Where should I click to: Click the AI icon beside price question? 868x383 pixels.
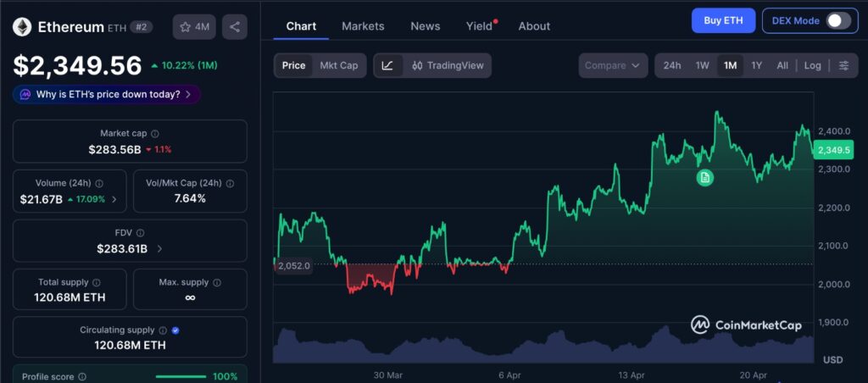[25, 95]
